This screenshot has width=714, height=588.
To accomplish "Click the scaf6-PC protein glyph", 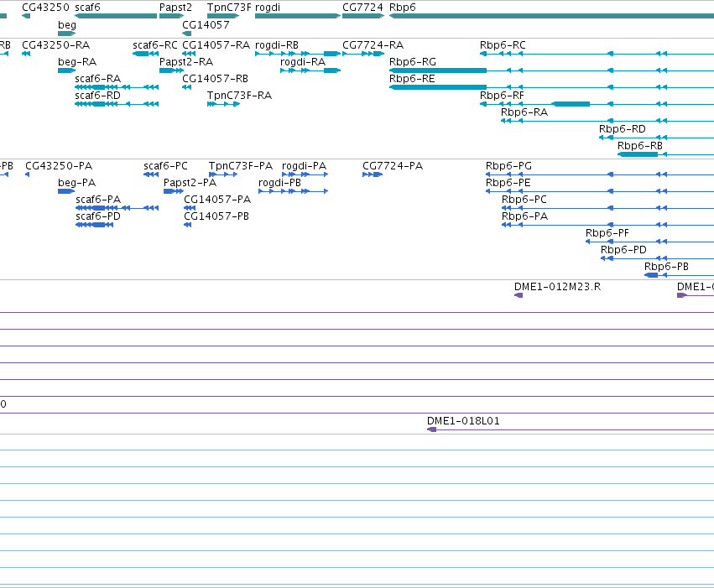I will (x=151, y=174).
